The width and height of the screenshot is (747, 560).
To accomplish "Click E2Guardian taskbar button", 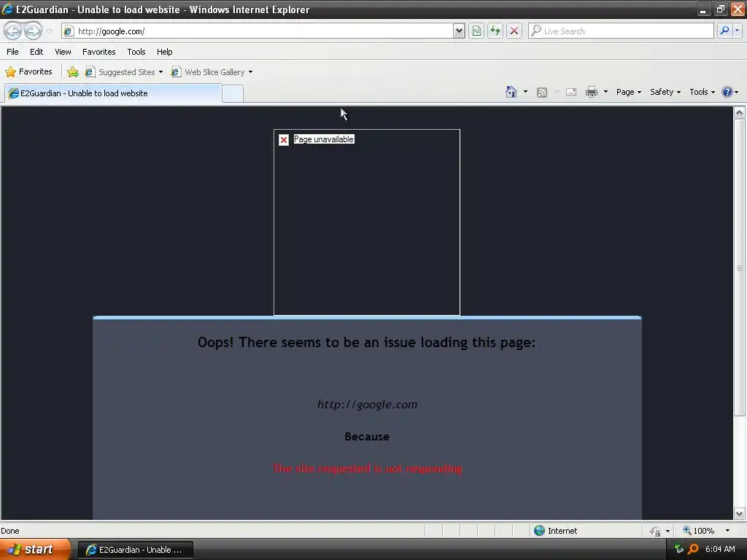I will [136, 550].
